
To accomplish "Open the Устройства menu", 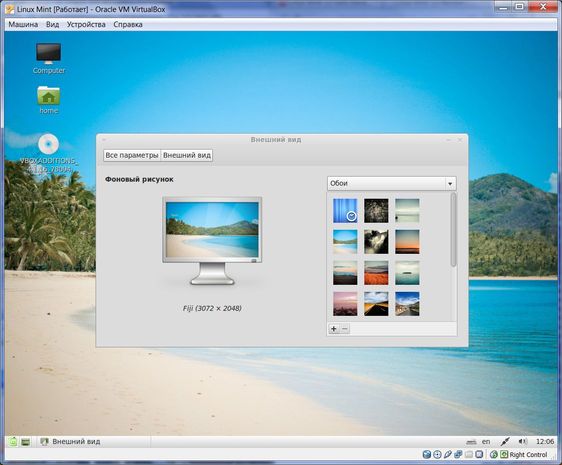I will tap(86, 24).
